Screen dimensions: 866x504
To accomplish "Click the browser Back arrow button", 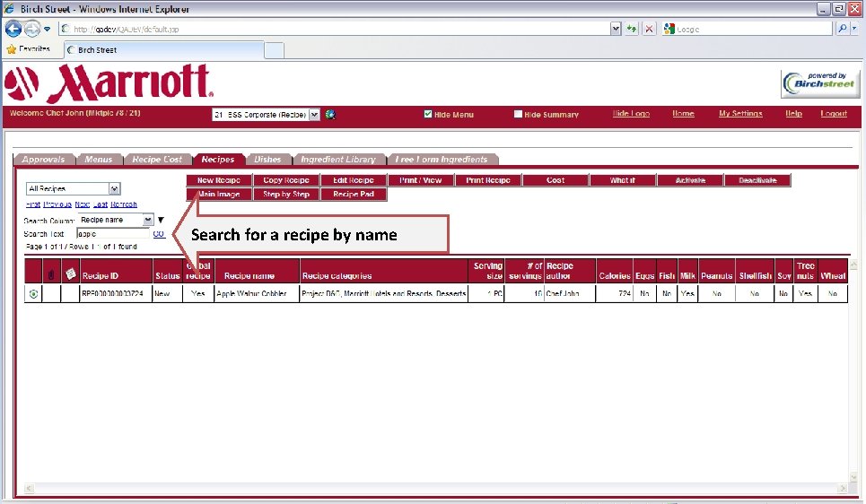I will pos(13,29).
